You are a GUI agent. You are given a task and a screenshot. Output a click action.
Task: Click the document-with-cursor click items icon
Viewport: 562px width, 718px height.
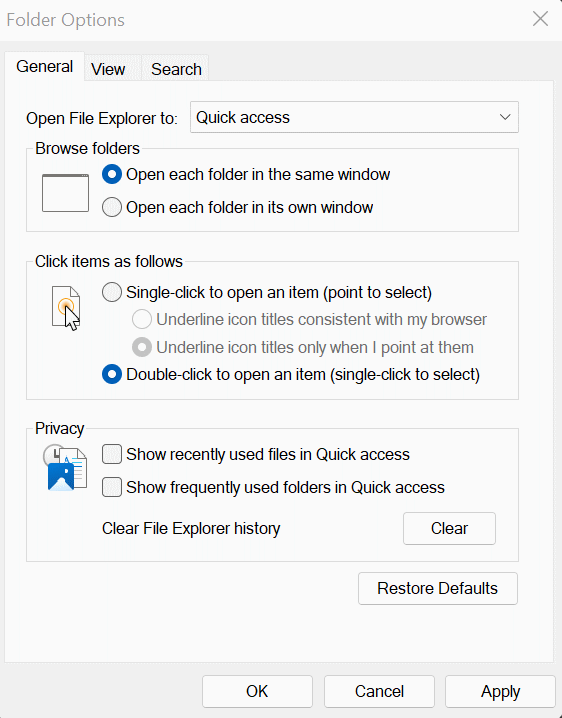(x=66, y=308)
